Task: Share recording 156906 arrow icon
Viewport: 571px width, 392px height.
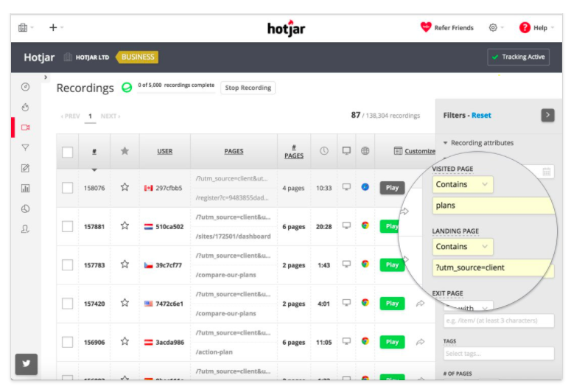Action: point(420,342)
